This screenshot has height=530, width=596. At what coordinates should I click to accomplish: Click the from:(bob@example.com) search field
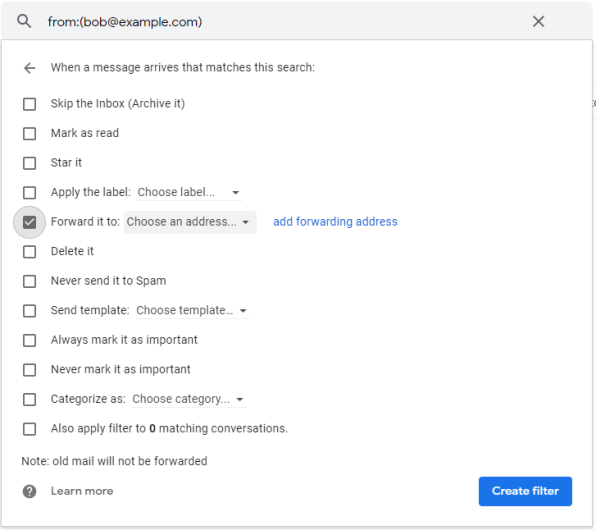click(x=281, y=22)
